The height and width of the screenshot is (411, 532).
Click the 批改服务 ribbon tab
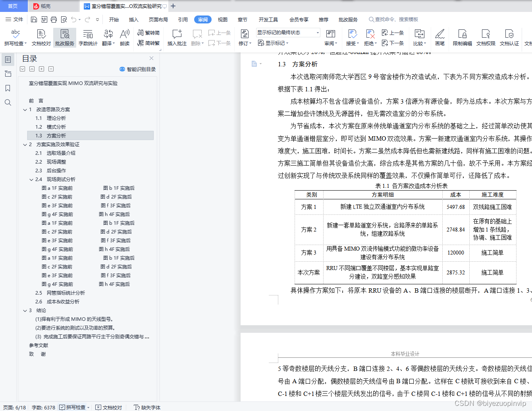tap(348, 19)
